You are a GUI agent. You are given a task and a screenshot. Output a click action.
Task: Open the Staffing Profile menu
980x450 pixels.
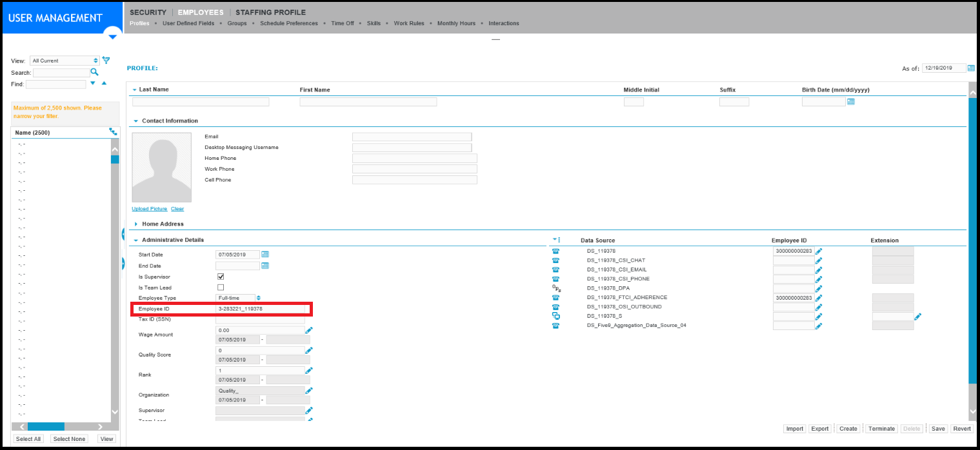click(x=270, y=12)
